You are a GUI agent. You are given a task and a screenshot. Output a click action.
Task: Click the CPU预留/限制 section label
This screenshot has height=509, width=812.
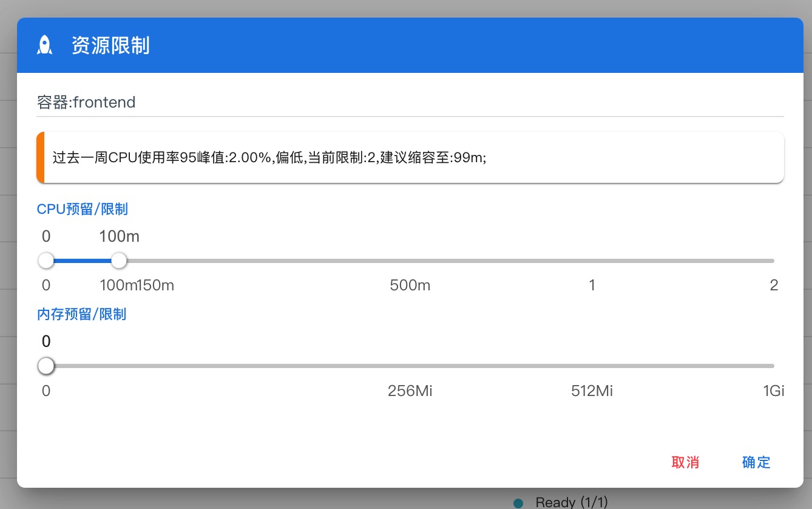(x=83, y=210)
